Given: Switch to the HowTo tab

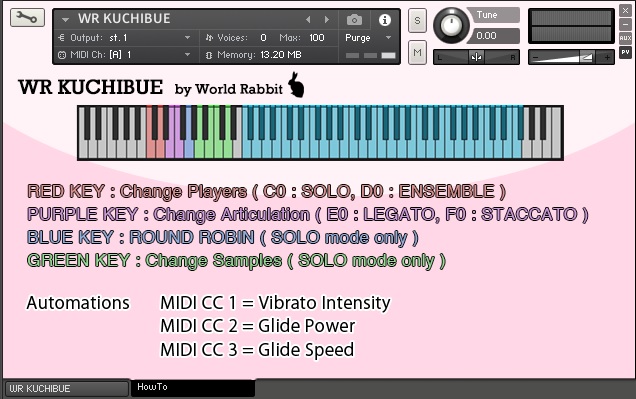Looking at the screenshot, I should pos(193,388).
